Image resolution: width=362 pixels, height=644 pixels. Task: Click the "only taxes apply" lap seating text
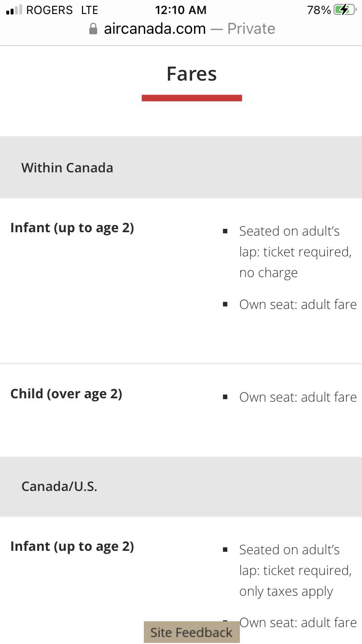(x=286, y=591)
